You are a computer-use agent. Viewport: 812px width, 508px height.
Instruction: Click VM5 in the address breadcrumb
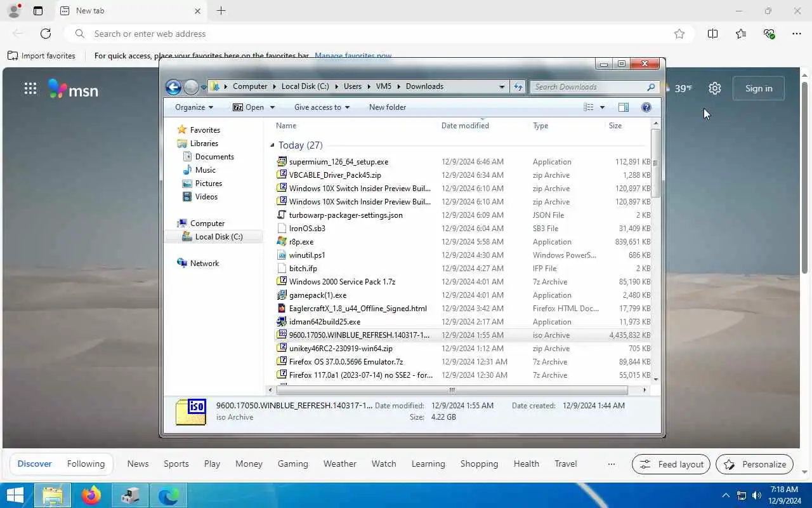tap(384, 86)
